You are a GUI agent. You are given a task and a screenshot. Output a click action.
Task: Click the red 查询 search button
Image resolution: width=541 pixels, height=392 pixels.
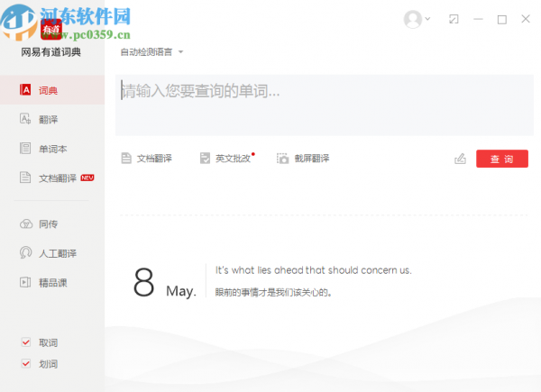tap(502, 159)
